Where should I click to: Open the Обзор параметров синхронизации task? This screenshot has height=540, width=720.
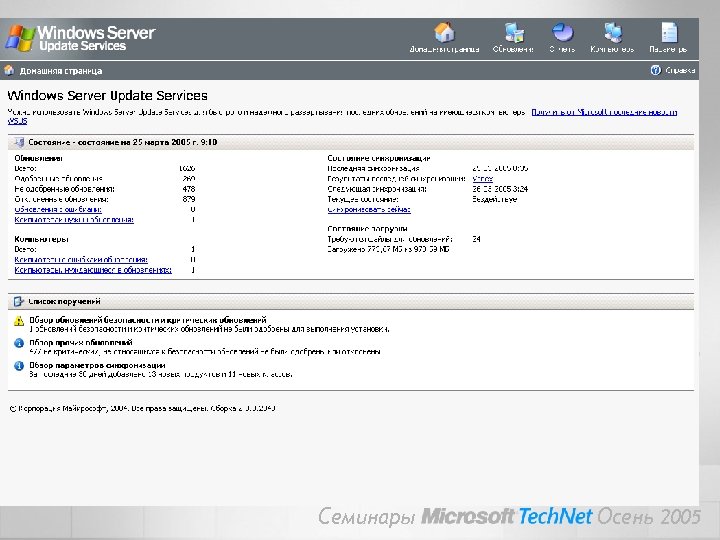(97, 366)
